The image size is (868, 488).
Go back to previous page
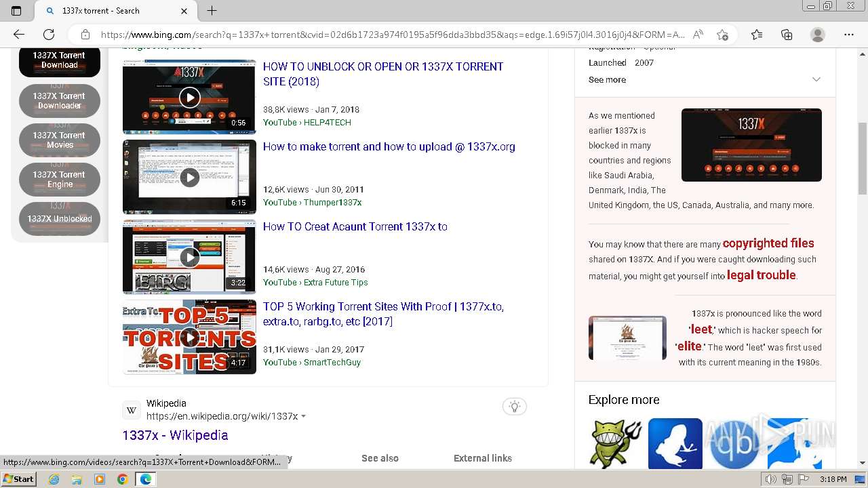[x=19, y=35]
